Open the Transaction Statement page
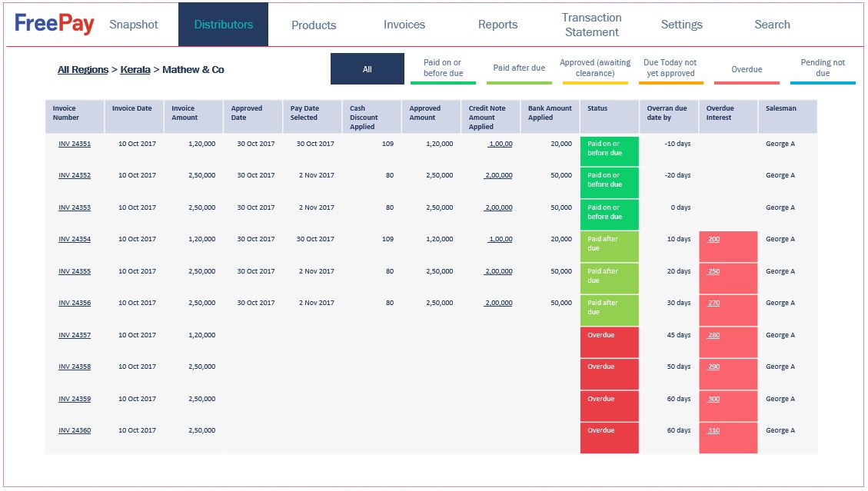868x491 pixels. pyautogui.click(x=591, y=24)
